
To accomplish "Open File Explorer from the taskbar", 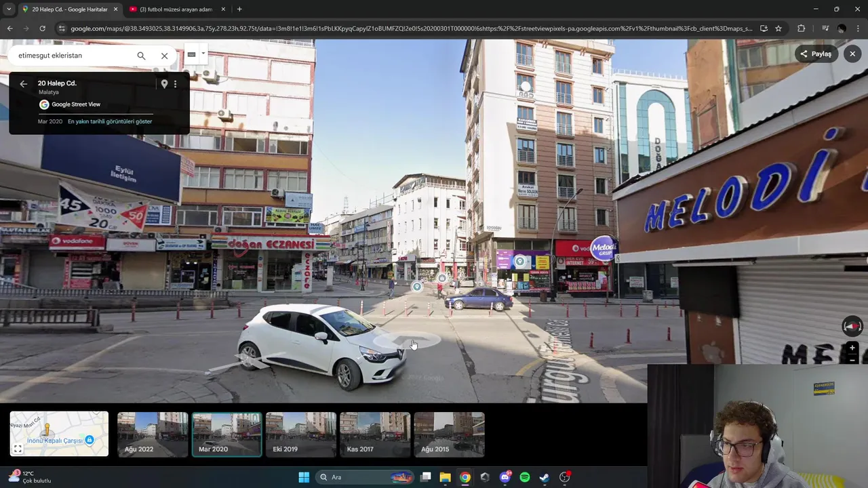I will pyautogui.click(x=445, y=477).
